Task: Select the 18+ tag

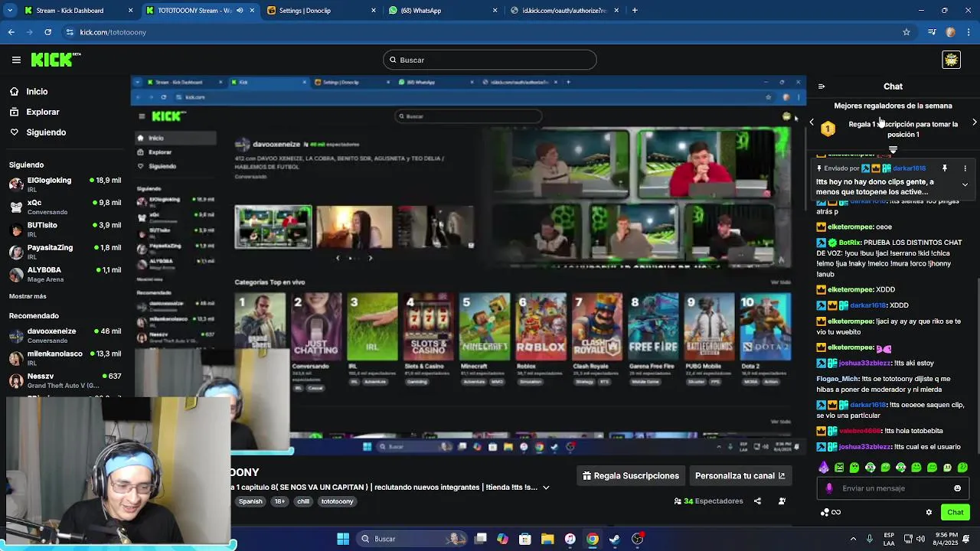Action: click(x=279, y=501)
